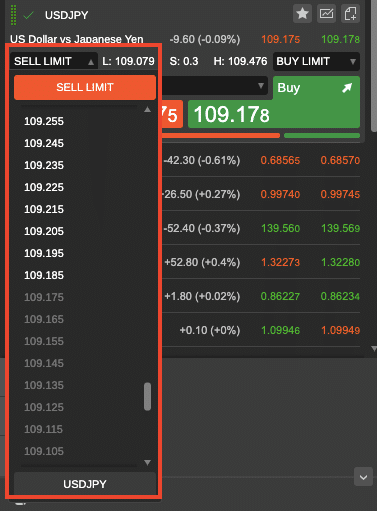Viewport: 377px width, 511px height.
Task: Open the USDJPY chart icon
Action: coord(326,14)
